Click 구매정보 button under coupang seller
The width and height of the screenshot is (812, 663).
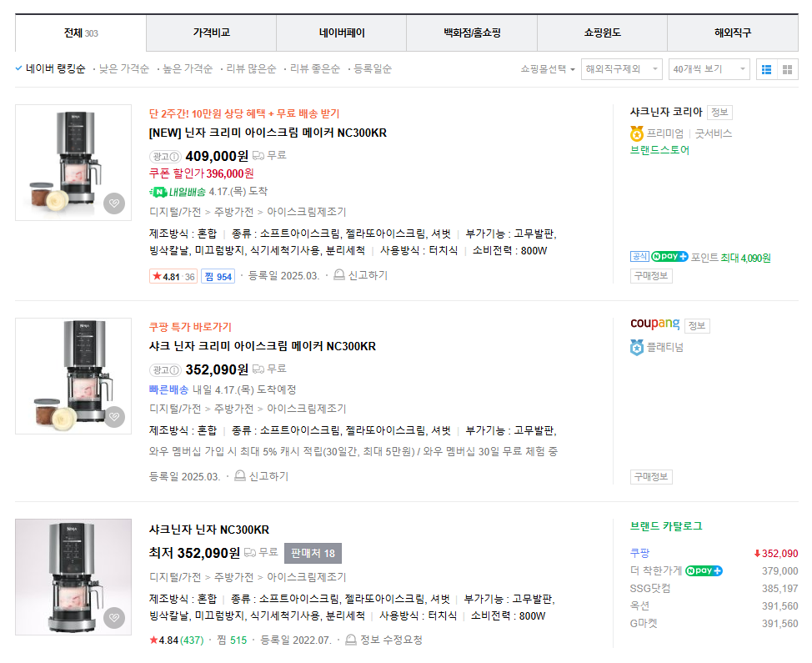(x=651, y=476)
